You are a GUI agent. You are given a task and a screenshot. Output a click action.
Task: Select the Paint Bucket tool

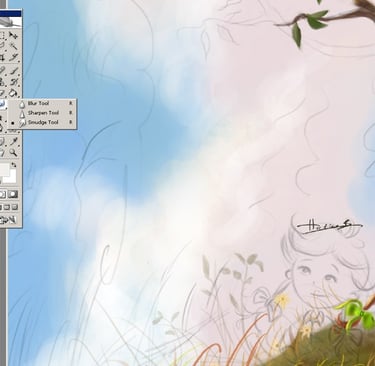click(x=13, y=93)
